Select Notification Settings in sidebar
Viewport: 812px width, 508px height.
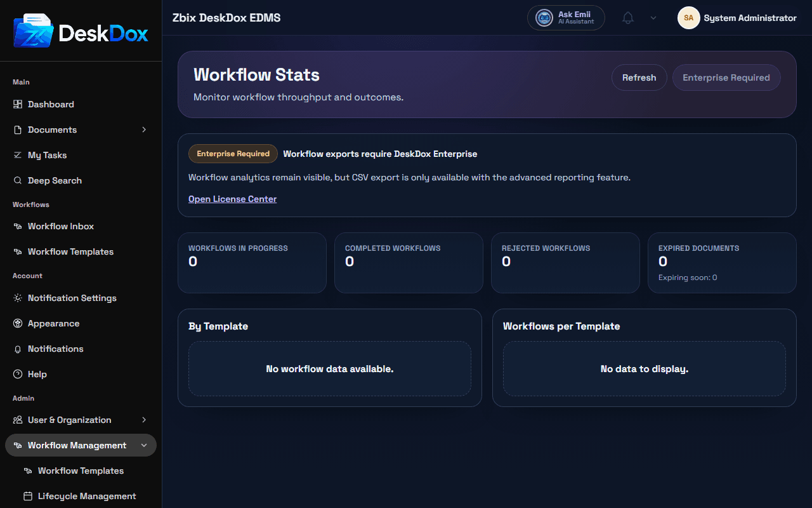pos(81,298)
